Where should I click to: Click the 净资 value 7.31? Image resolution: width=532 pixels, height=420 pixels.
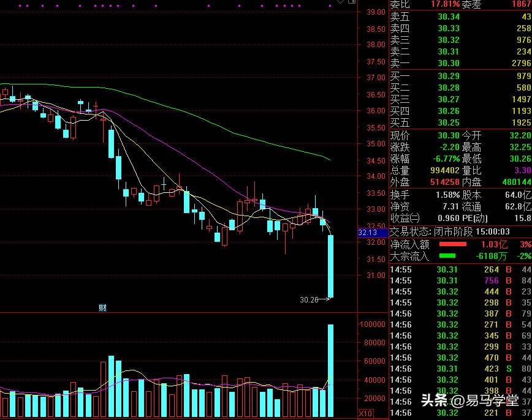tap(450, 206)
